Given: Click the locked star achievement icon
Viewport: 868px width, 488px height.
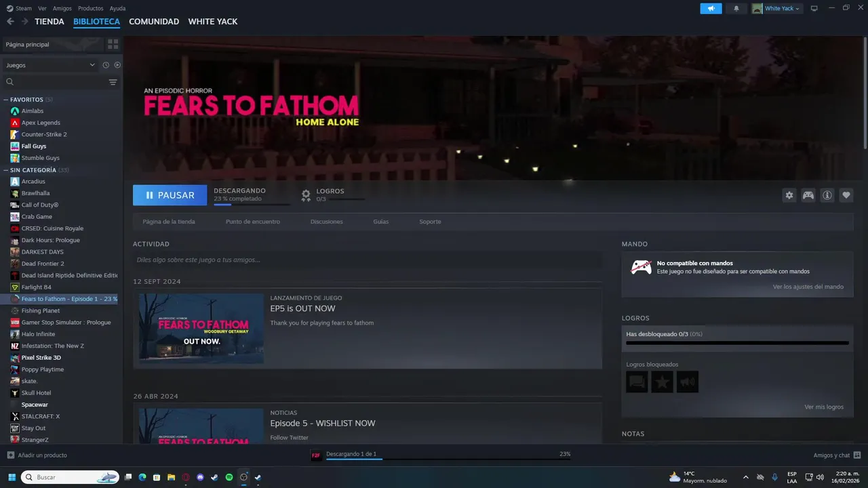Looking at the screenshot, I should 662,382.
